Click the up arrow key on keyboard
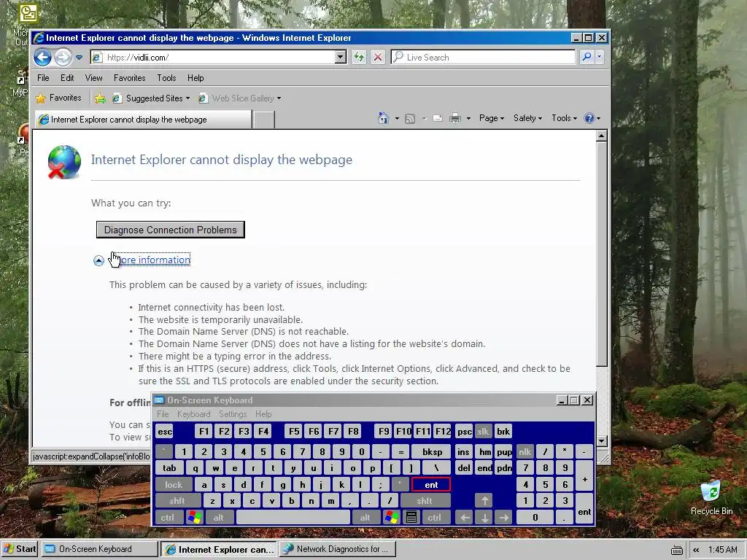The image size is (747, 560). click(x=484, y=500)
